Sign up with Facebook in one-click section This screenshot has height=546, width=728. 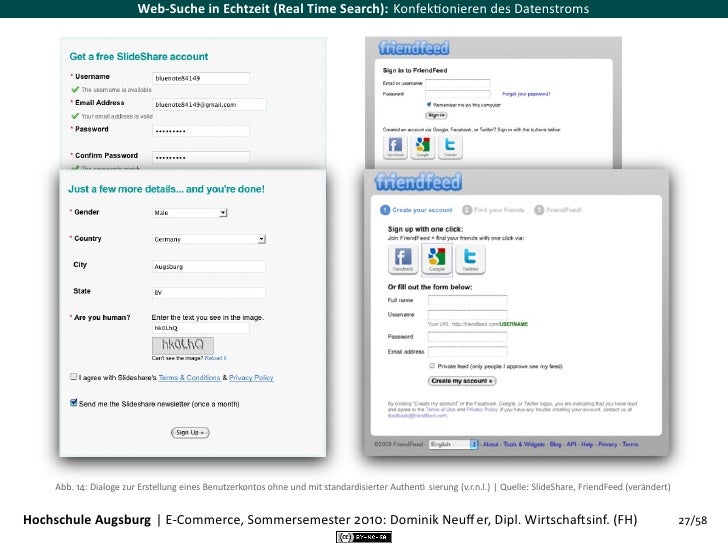(403, 259)
